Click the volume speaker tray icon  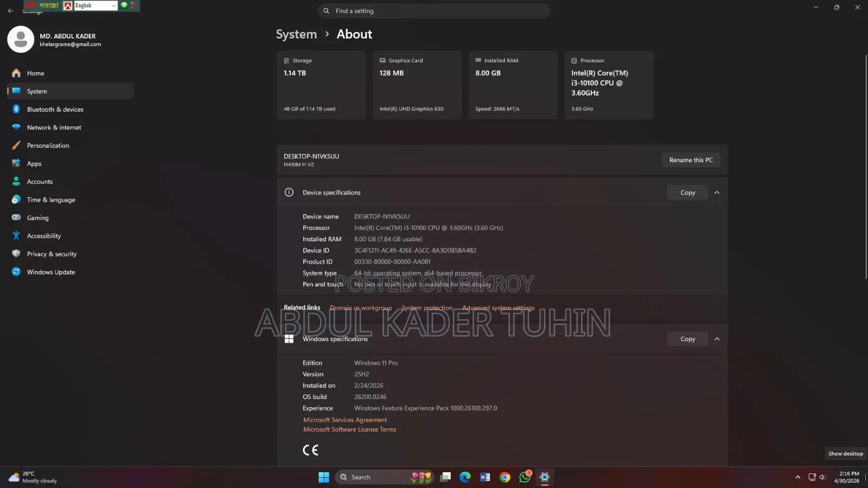click(822, 477)
